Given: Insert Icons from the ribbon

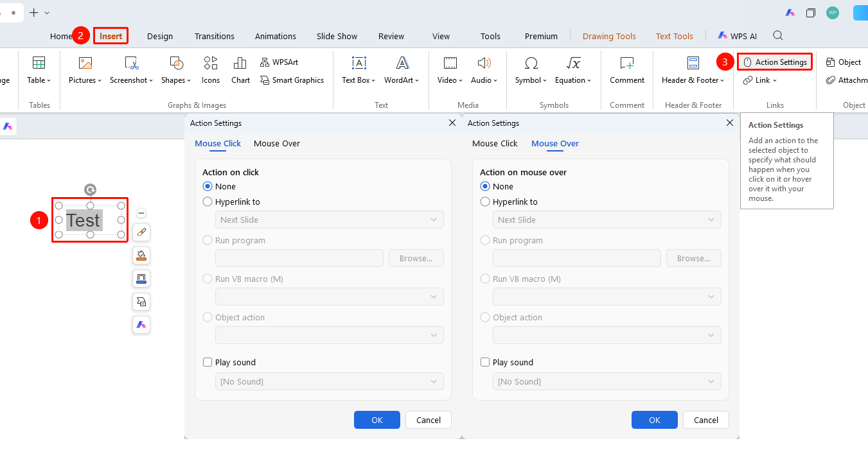Looking at the screenshot, I should (211, 71).
